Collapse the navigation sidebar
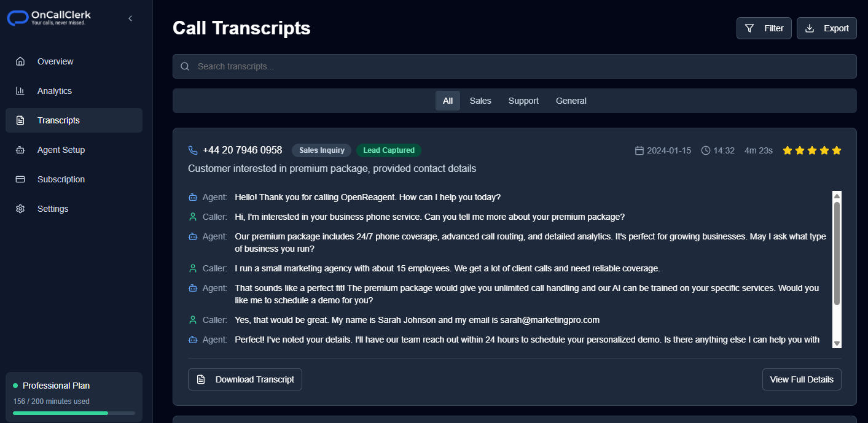The image size is (868, 423). click(x=130, y=18)
